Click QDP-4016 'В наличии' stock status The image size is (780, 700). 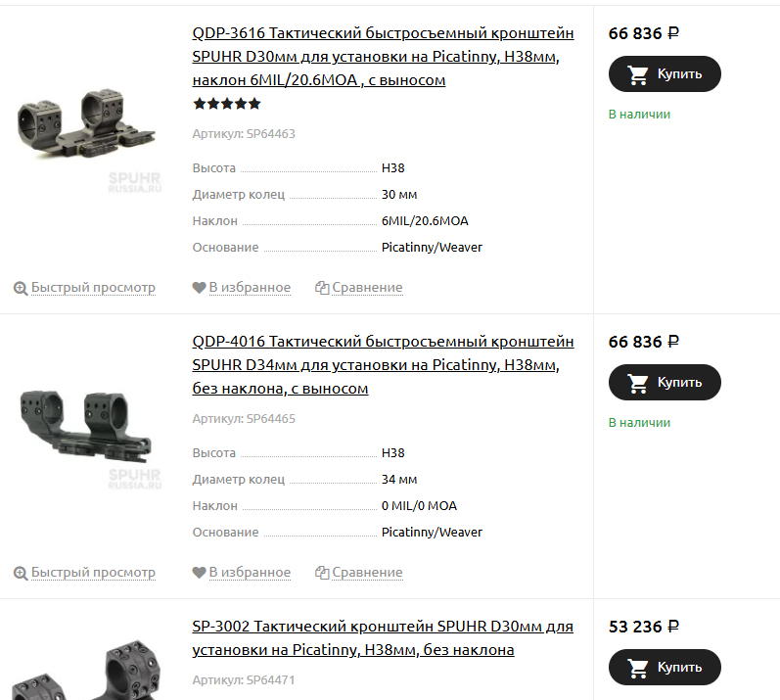pos(639,423)
